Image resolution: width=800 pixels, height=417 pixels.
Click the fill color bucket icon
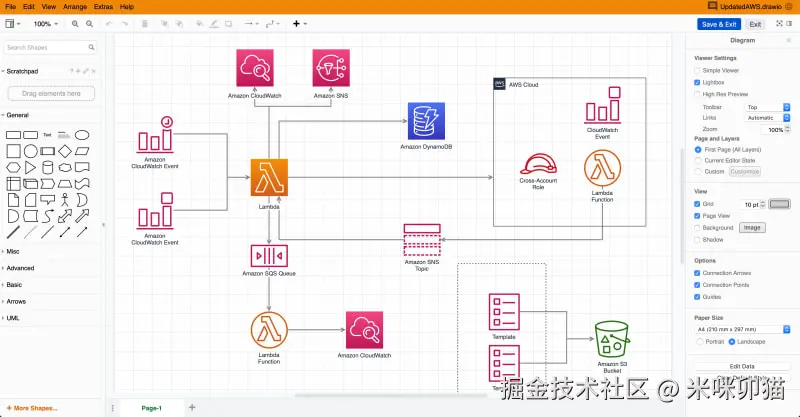[x=200, y=24]
